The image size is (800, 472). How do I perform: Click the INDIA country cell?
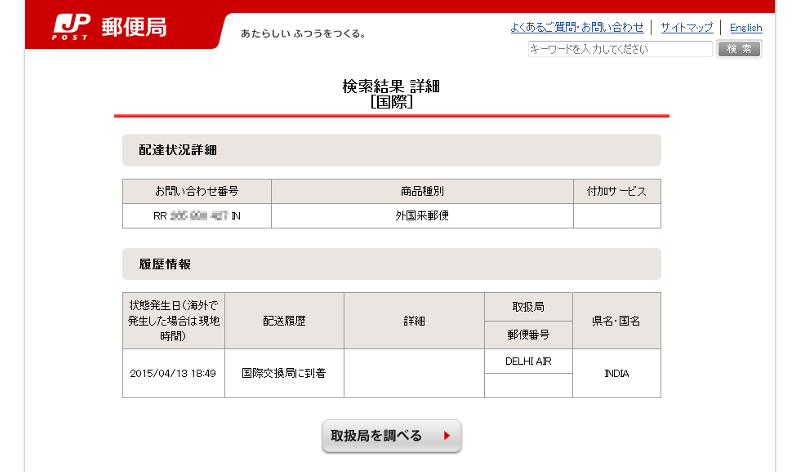pyautogui.click(x=616, y=373)
